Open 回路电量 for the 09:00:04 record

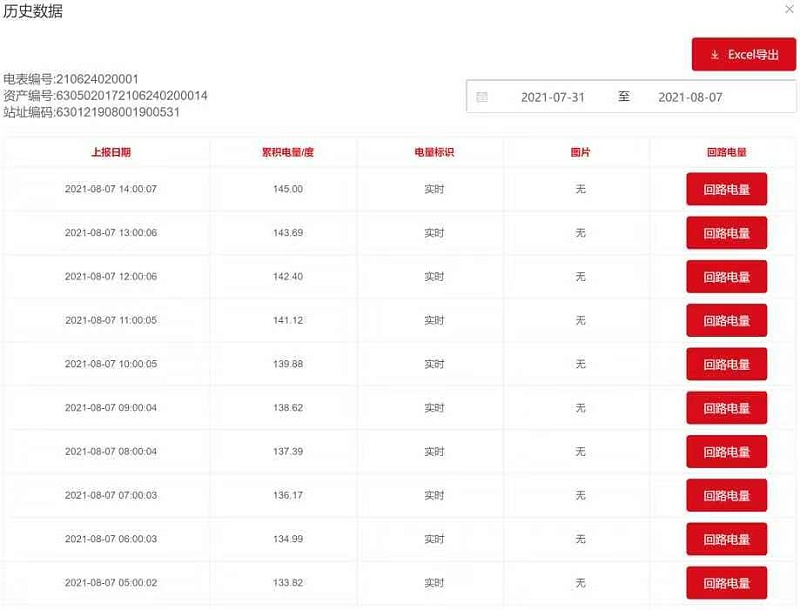tap(726, 408)
